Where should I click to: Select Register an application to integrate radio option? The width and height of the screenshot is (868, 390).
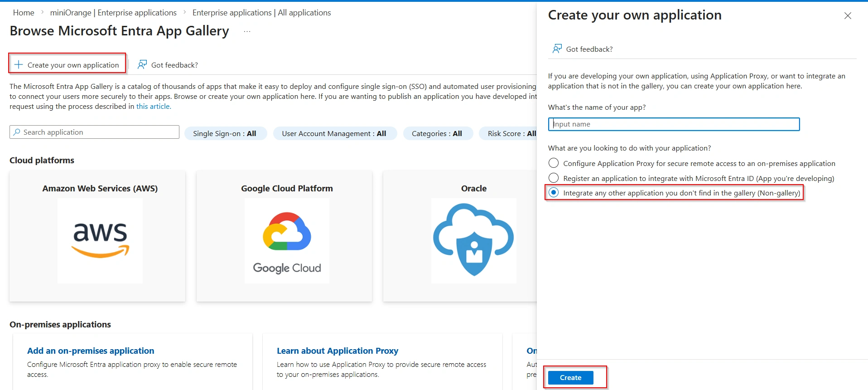[x=554, y=178]
